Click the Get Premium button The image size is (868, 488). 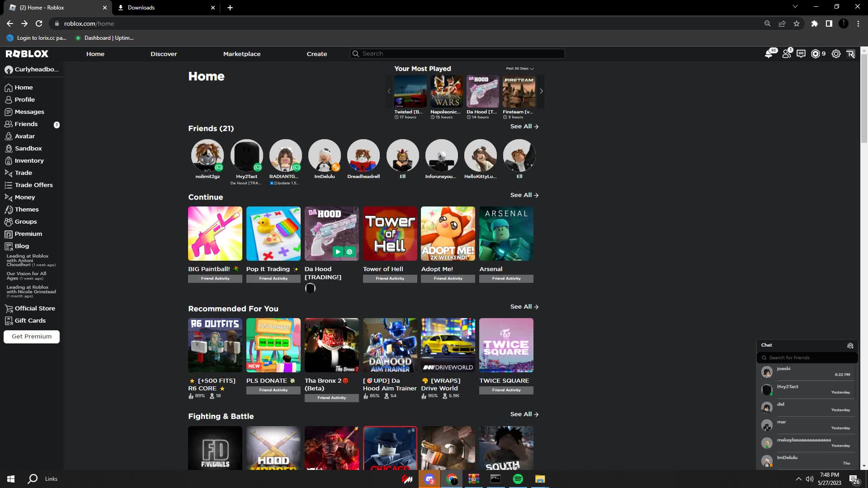[x=32, y=337]
